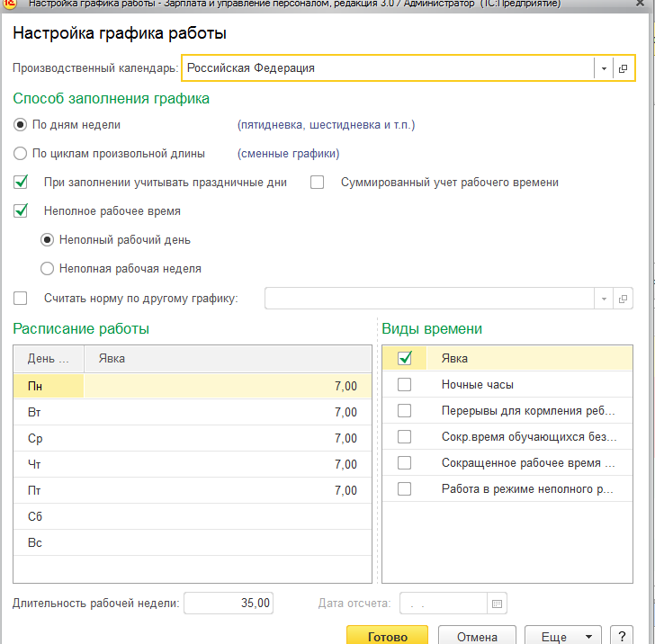Choose 'Неполная рабочая неделя' radio button
The width and height of the screenshot is (655, 644).
[x=47, y=269]
